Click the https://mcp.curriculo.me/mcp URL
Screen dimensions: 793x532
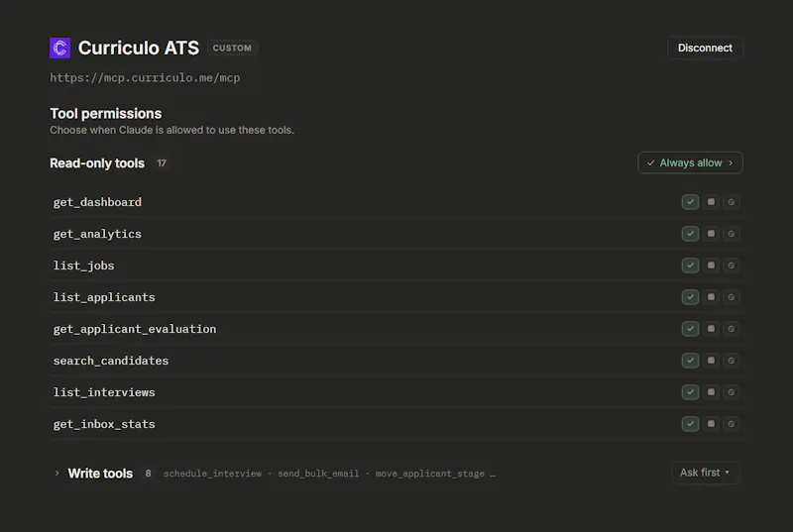pyautogui.click(x=145, y=77)
